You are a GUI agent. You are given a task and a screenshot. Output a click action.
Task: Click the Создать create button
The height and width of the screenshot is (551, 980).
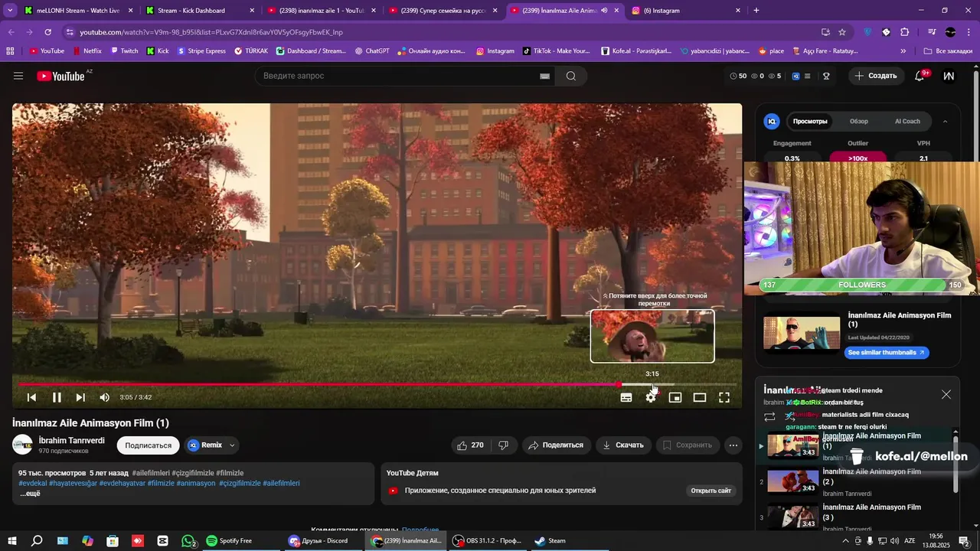(876, 76)
